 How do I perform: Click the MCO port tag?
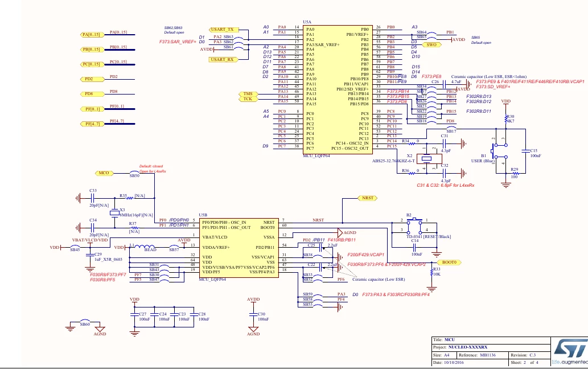(104, 173)
